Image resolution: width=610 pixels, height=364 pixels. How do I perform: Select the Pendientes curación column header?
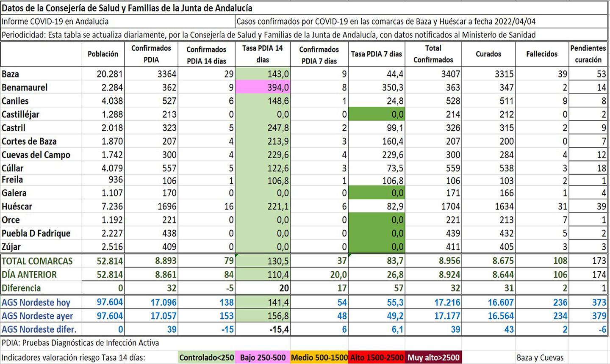point(588,54)
